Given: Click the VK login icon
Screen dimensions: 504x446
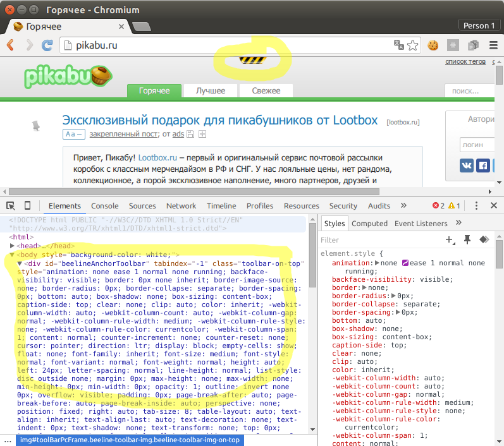Looking at the screenshot, I should 467,166.
